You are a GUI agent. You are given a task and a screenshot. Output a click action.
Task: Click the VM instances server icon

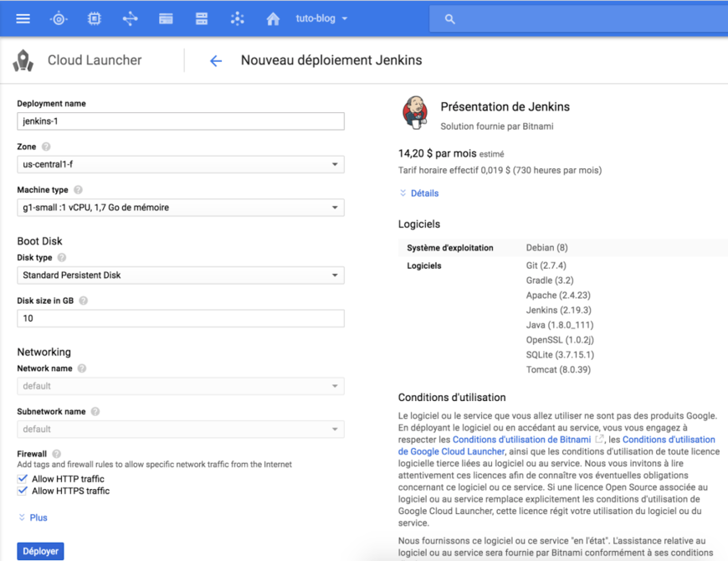pos(201,18)
